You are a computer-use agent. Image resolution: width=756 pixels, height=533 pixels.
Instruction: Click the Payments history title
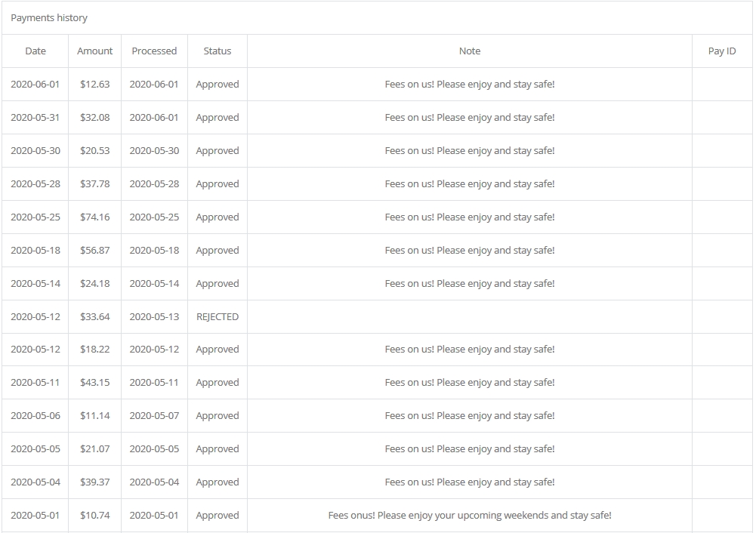coord(49,18)
